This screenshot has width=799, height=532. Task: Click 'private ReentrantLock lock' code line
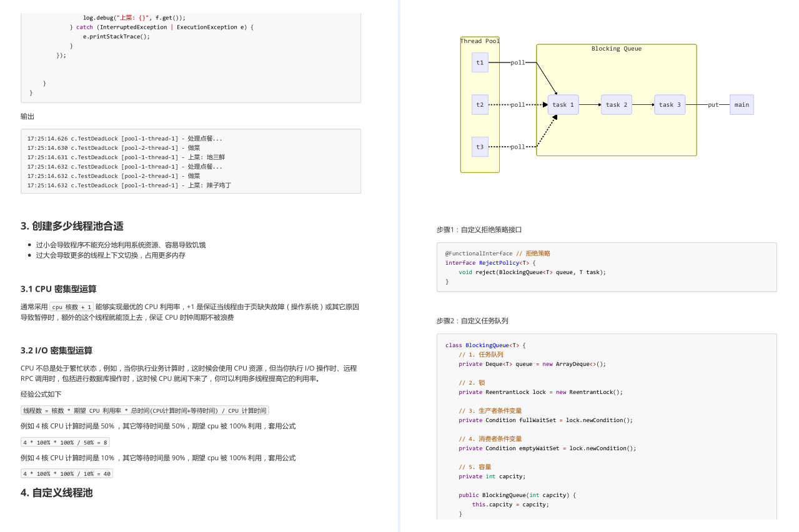541,392
